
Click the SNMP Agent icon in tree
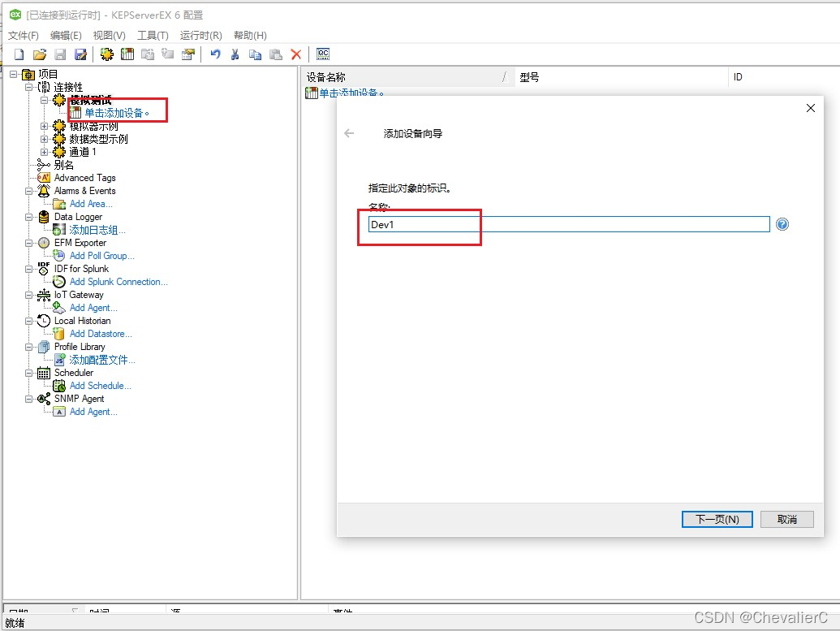click(x=44, y=399)
